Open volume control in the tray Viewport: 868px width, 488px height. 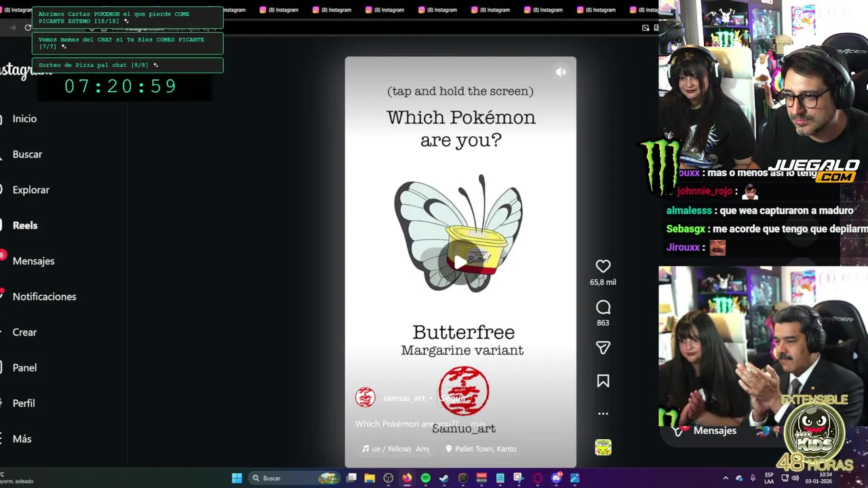point(795,478)
